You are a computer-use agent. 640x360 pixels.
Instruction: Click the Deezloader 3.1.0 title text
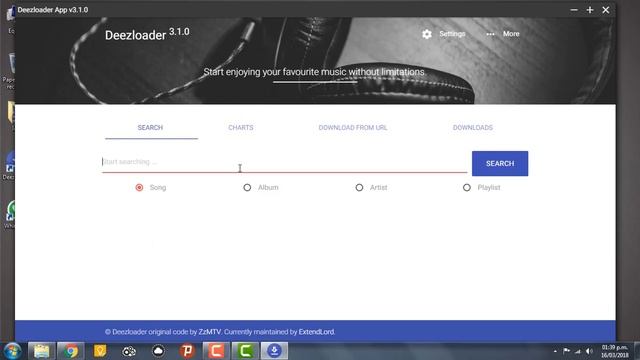coord(147,34)
